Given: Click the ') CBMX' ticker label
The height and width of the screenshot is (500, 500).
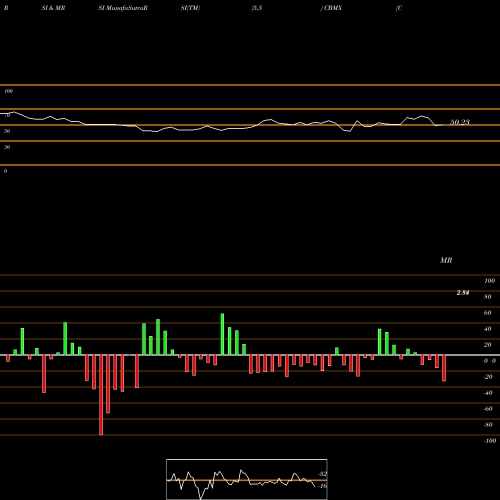Looking at the screenshot, I should pos(331,8).
